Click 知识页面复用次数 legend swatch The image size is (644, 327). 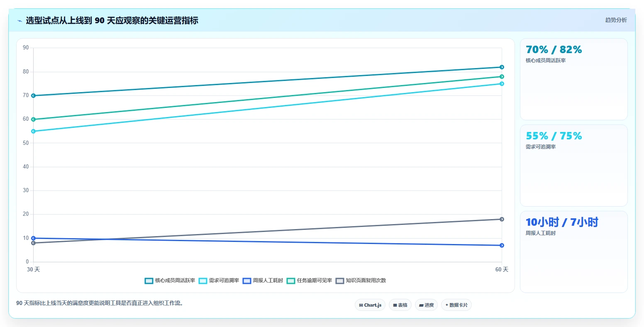tap(340, 281)
